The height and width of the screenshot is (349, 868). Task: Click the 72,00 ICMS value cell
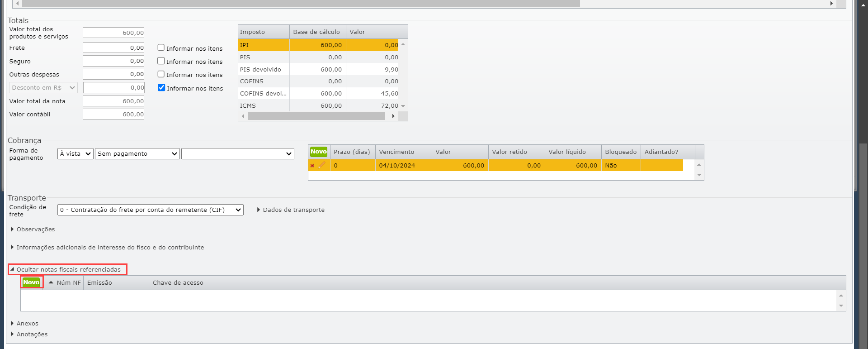click(x=373, y=105)
